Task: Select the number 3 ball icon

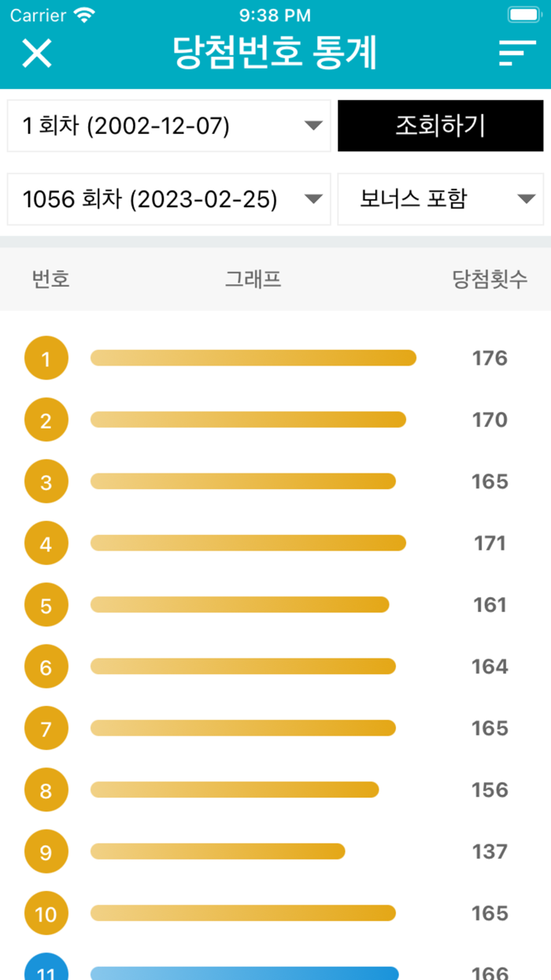Action: [x=46, y=481]
